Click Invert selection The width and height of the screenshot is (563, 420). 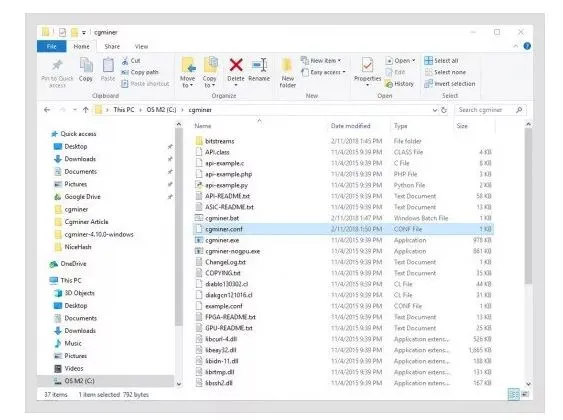tap(450, 84)
